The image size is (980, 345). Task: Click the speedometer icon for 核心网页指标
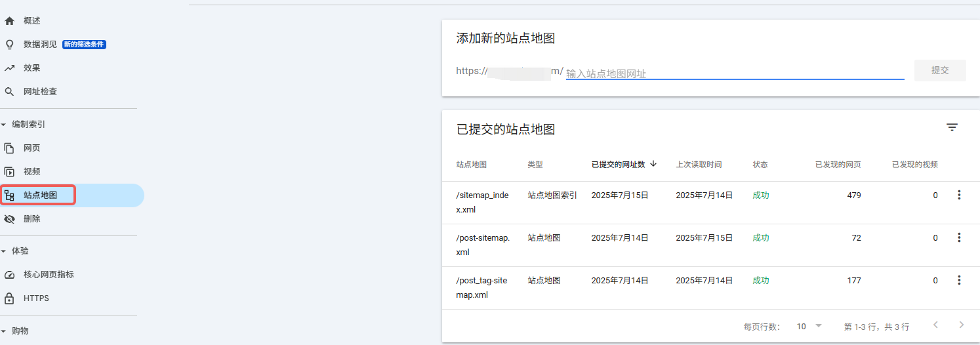click(9, 275)
